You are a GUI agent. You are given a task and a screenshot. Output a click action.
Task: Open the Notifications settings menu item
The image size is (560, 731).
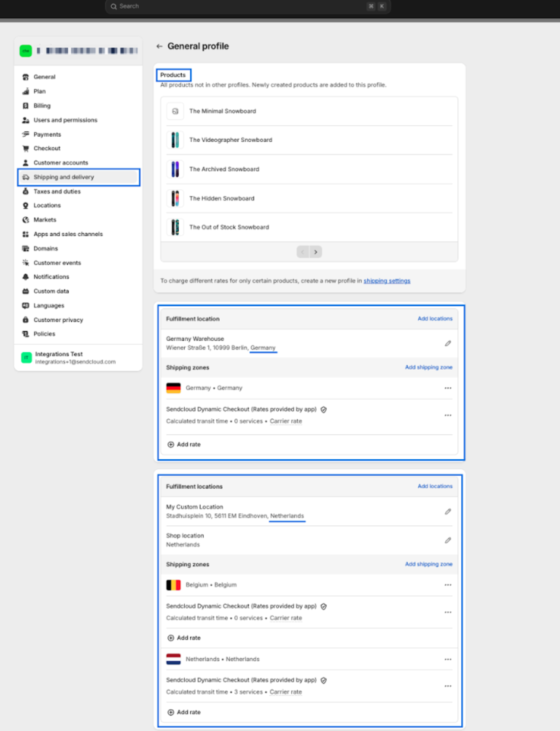click(x=79, y=277)
